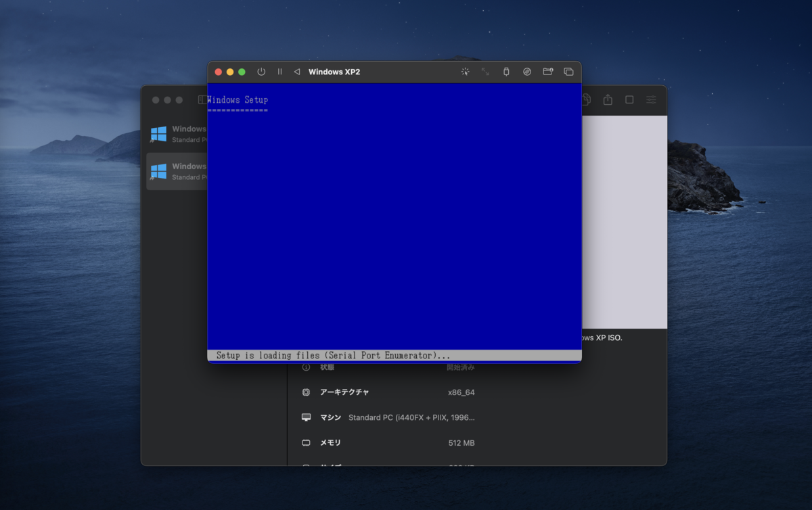The width and height of the screenshot is (812, 510).
Task: Click the clone document icon in UTM toolbar
Action: (587, 99)
